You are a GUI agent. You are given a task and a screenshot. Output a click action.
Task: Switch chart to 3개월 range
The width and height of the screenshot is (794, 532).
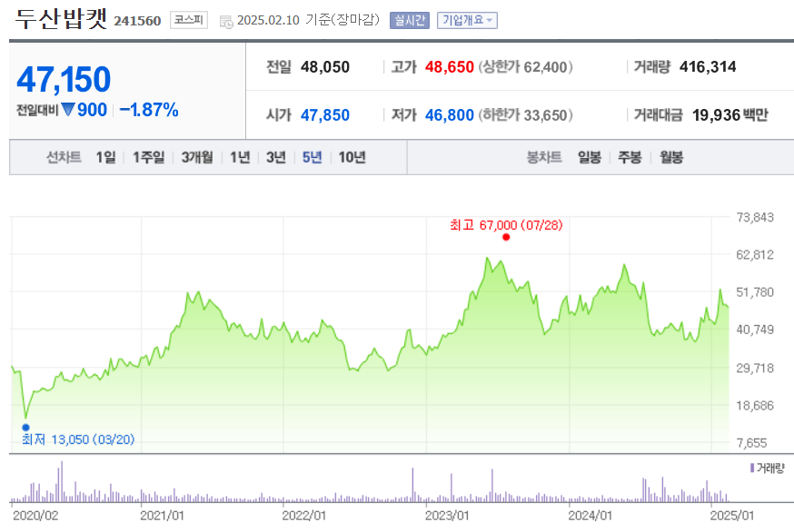point(197,157)
